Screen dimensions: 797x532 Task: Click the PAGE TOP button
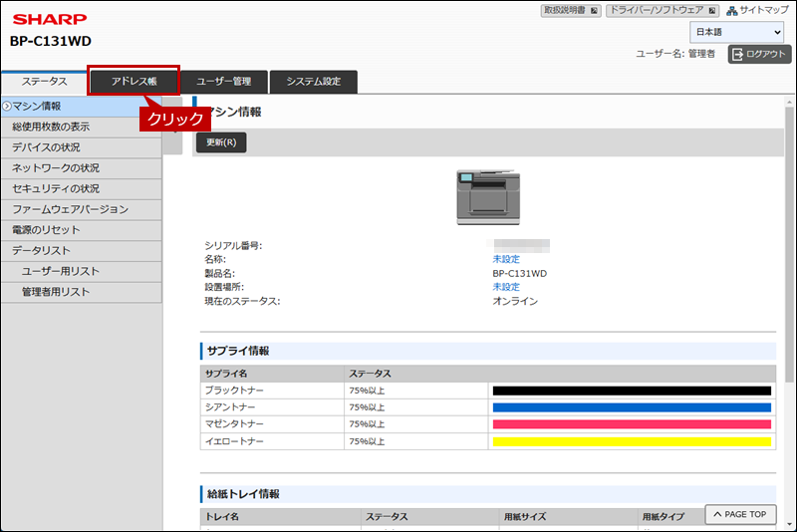tap(740, 514)
